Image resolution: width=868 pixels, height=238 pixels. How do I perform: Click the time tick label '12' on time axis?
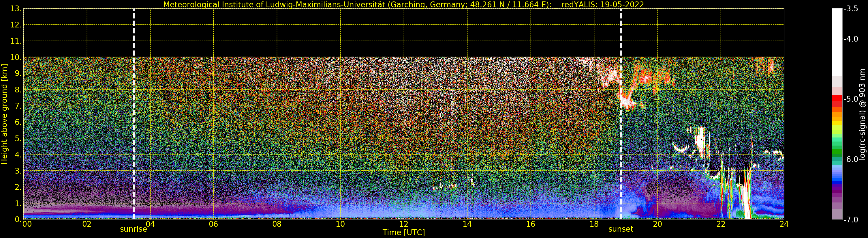[404, 224]
